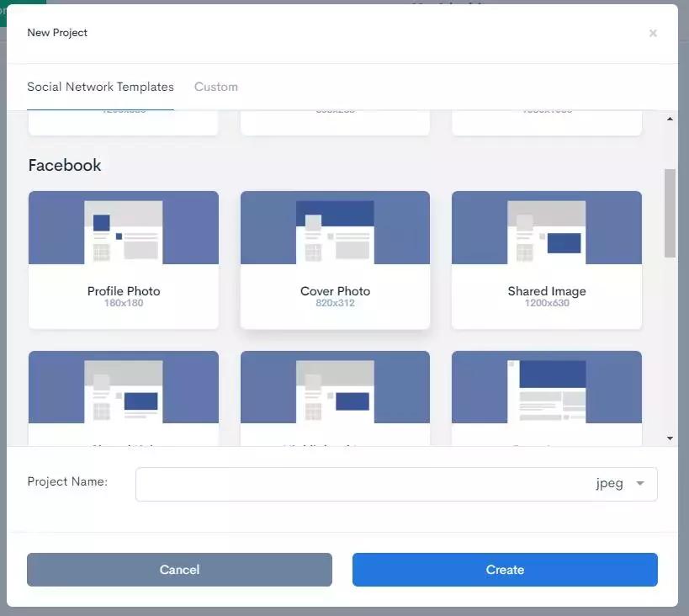Focus the Project Name text field
The height and width of the screenshot is (616, 689).
click(362, 484)
